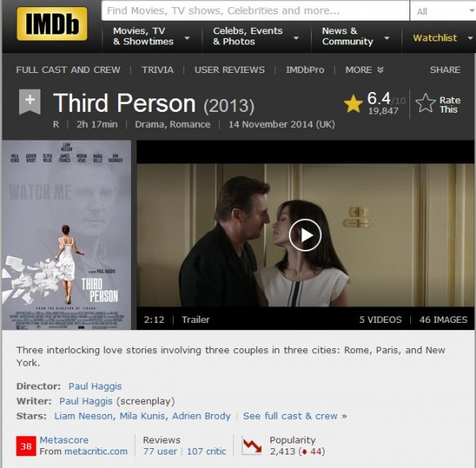Click the search field
476x468 pixels.
point(255,10)
